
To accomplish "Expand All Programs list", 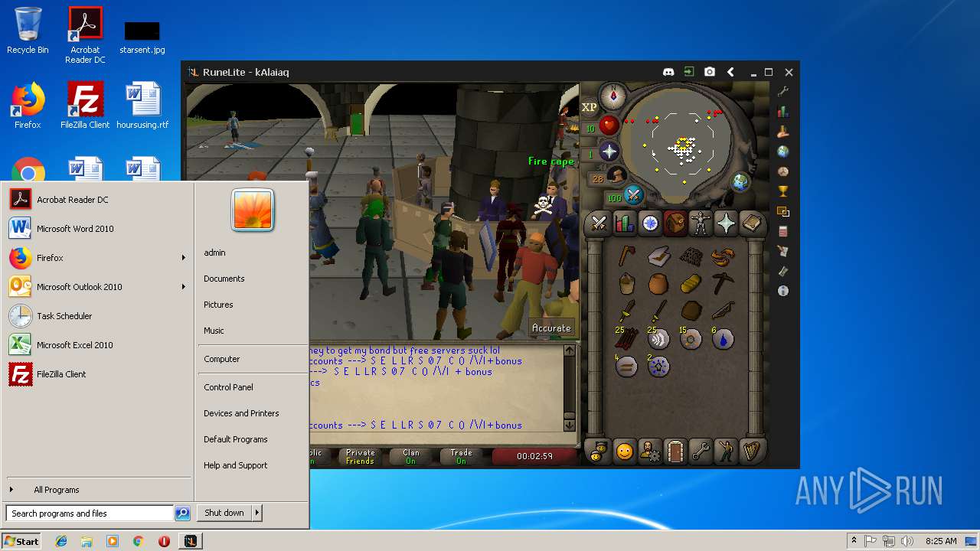I will pos(98,490).
